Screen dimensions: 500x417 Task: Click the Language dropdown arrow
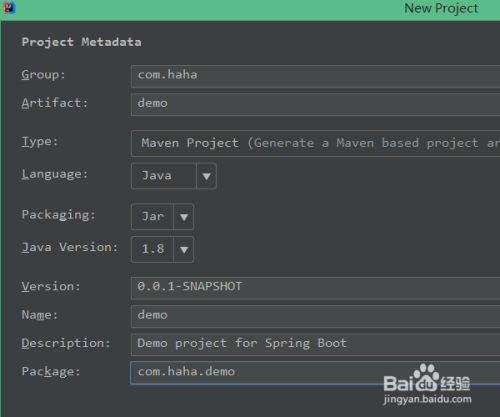click(x=206, y=176)
